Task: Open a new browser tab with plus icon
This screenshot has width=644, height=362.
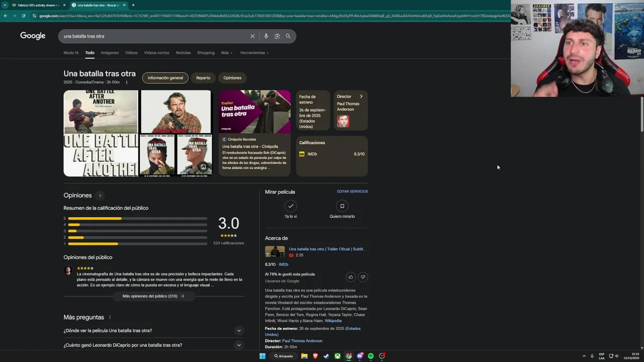Action: coord(133,5)
